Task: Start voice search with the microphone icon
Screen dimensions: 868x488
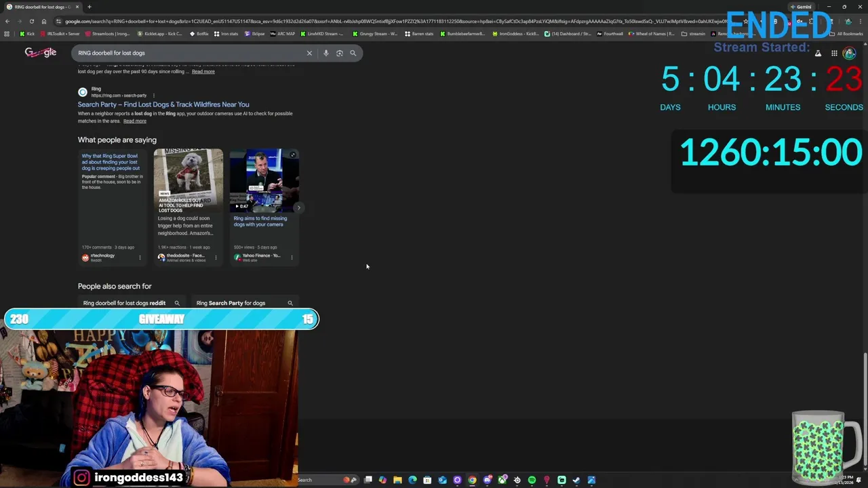Action: (325, 53)
